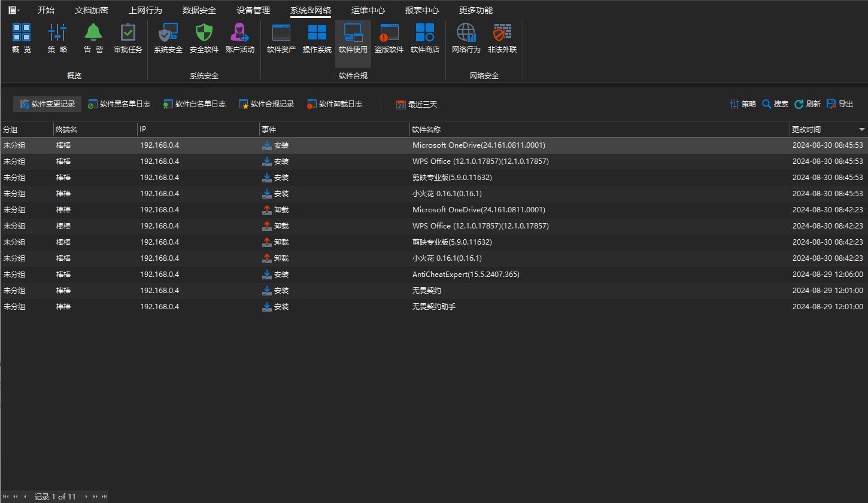Select the 账户活动 icon
Screen dimensions: 868x503
click(x=240, y=37)
